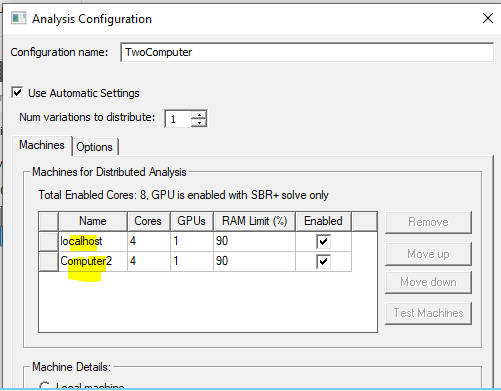Select the localhost machine name cell
This screenshot has height=391, width=501.
coord(93,241)
